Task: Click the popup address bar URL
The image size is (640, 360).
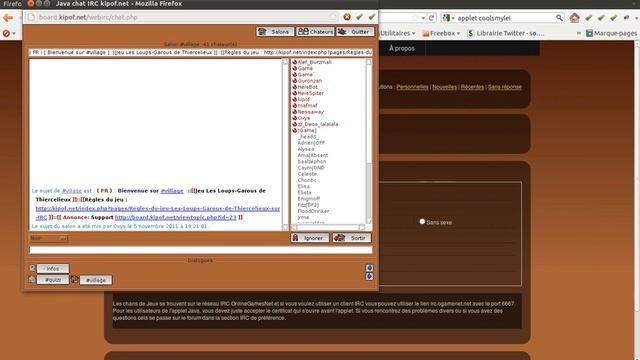Action: (x=88, y=17)
